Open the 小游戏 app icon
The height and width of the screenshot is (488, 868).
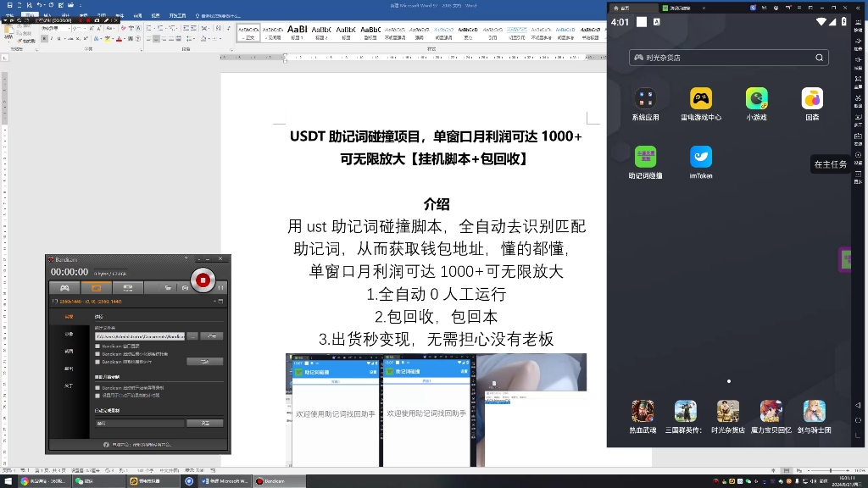point(757,98)
